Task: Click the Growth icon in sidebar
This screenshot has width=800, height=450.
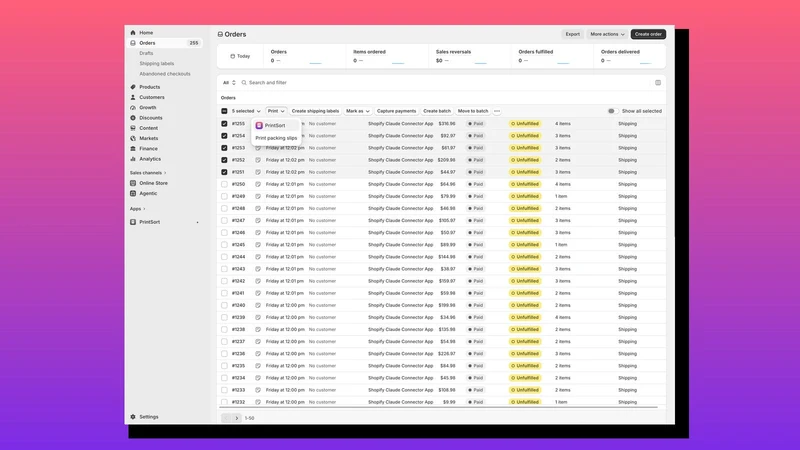Action: (133, 108)
